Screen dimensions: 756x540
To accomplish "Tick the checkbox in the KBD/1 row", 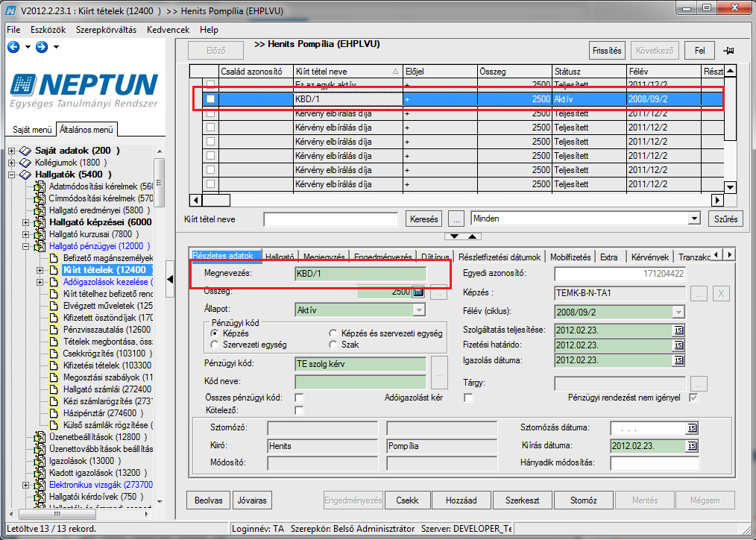I will [x=210, y=99].
